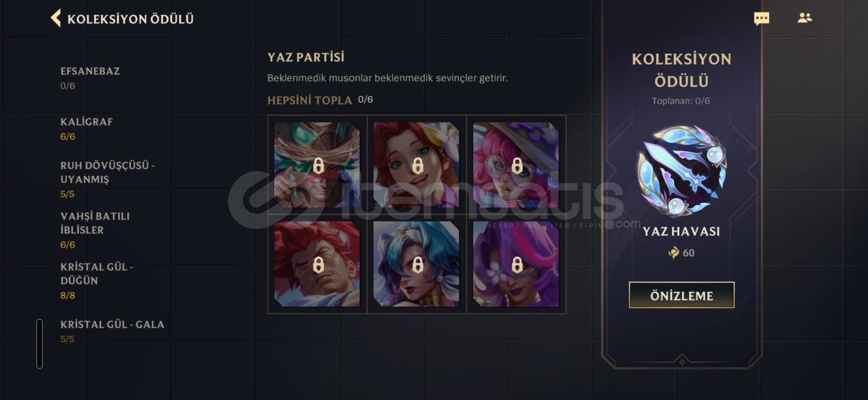Click the Hepsini Topla label
The height and width of the screenshot is (400, 868).
click(x=310, y=100)
